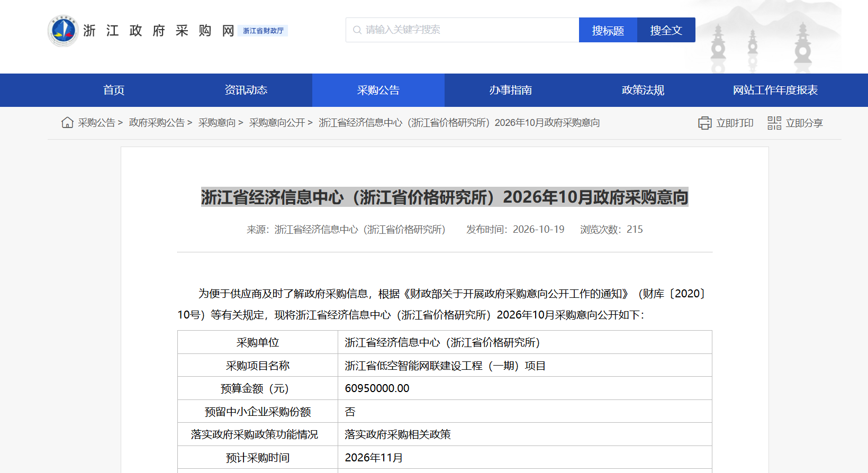This screenshot has height=473, width=868.
Task: Click the 2026年11月 purchase time cell
Action: coord(525,458)
